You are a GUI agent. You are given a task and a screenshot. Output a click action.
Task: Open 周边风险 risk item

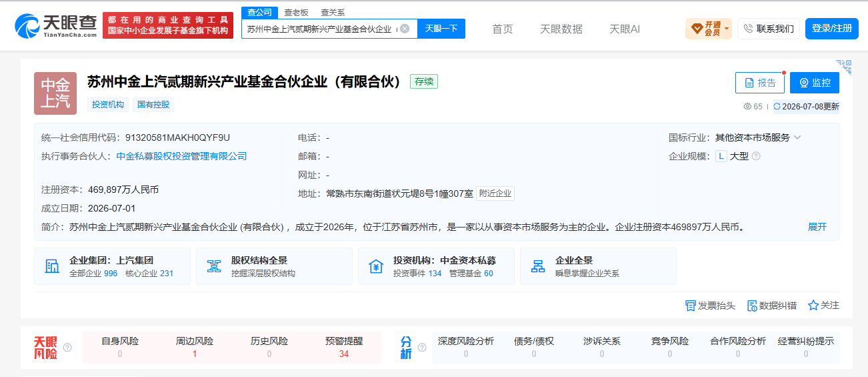click(195, 347)
